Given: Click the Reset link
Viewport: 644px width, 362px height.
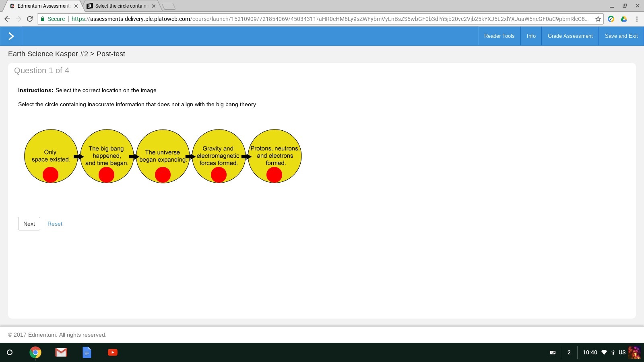Looking at the screenshot, I should [x=55, y=224].
